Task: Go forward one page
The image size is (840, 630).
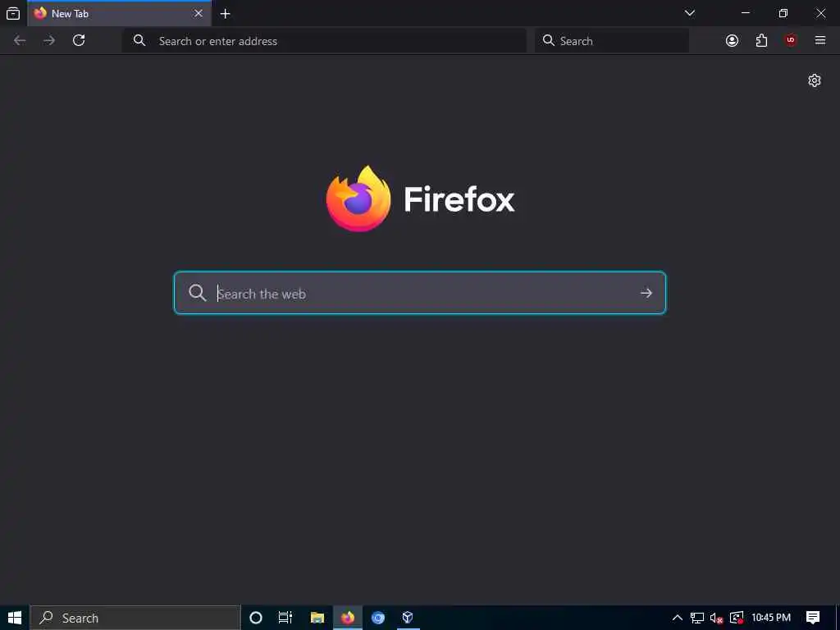Action: (x=49, y=41)
